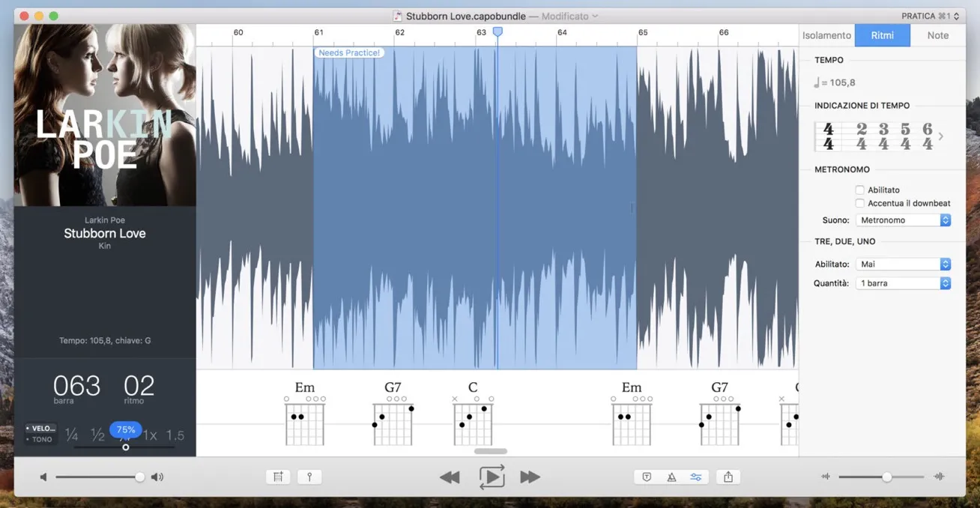
Task: Select the audio effects sliders icon
Action: click(x=696, y=477)
